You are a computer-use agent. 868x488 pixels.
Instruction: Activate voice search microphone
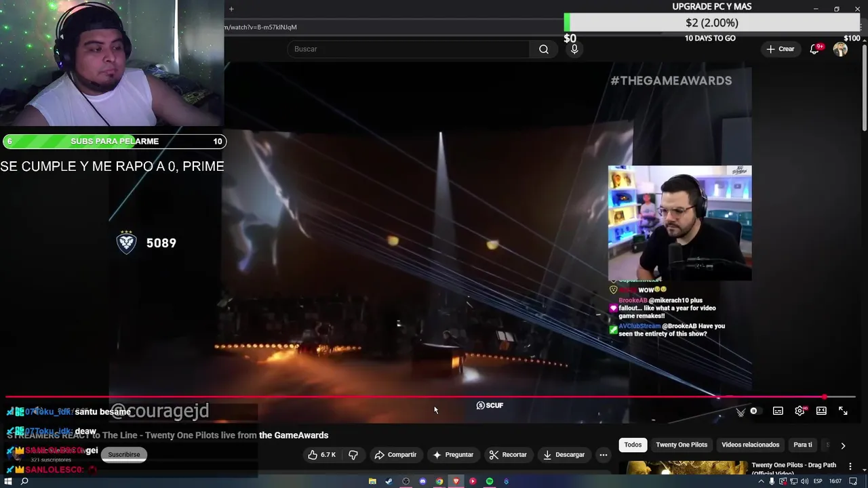click(x=574, y=49)
